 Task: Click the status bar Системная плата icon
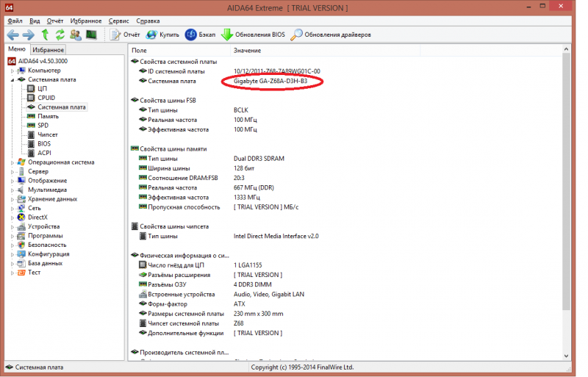coord(10,367)
